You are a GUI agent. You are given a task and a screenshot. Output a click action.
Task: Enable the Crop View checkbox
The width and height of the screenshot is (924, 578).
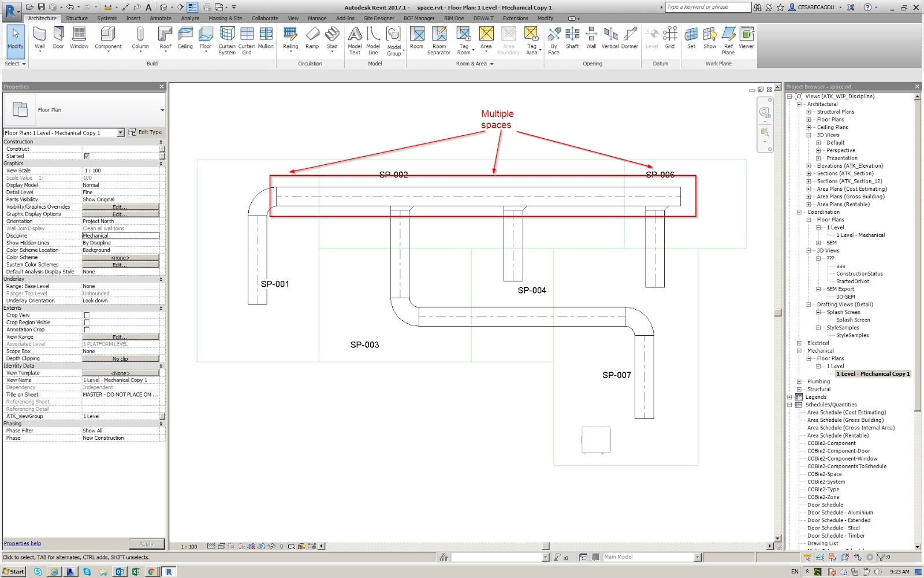tap(85, 315)
